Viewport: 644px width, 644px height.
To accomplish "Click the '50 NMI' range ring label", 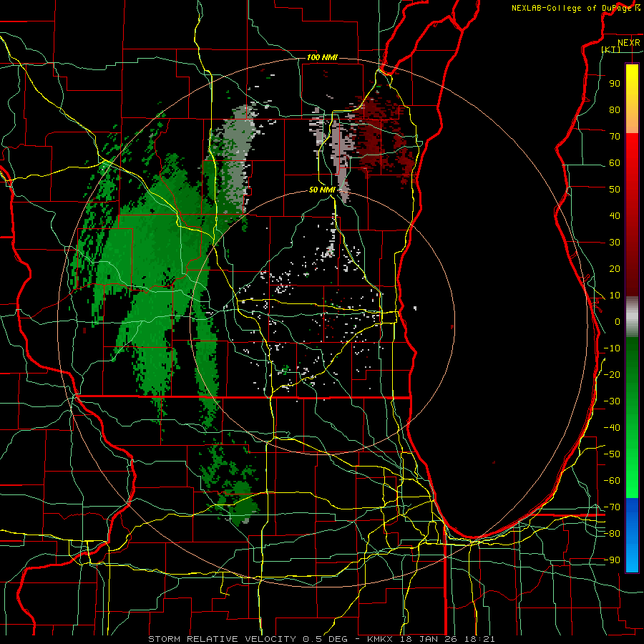I will point(322,190).
